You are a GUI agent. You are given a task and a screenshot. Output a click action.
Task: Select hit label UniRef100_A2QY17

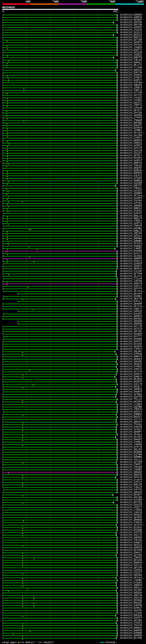(x=131, y=286)
